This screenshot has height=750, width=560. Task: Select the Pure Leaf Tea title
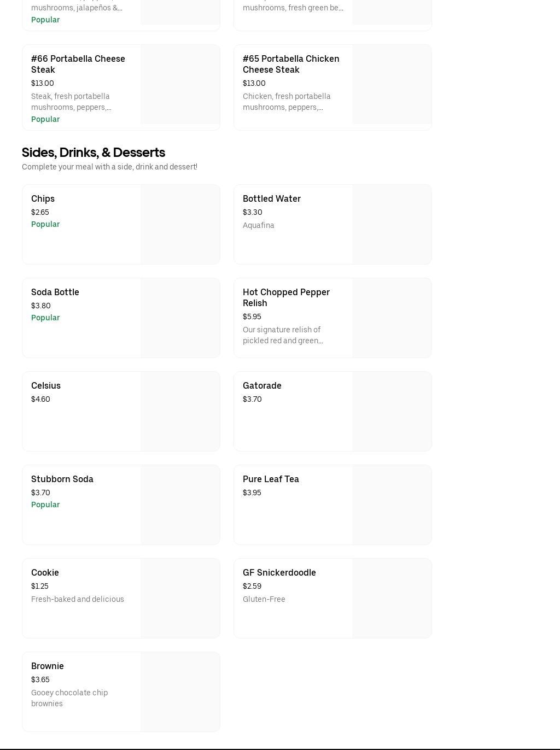click(271, 479)
